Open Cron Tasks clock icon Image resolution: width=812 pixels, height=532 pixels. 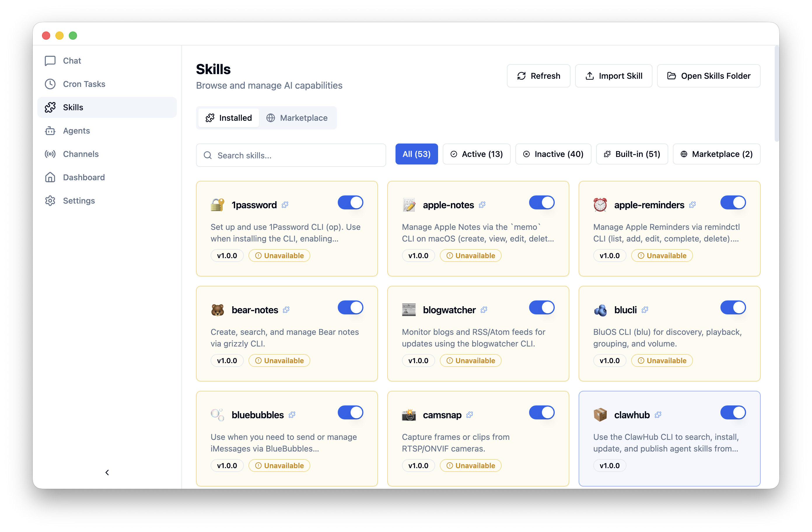coord(50,84)
